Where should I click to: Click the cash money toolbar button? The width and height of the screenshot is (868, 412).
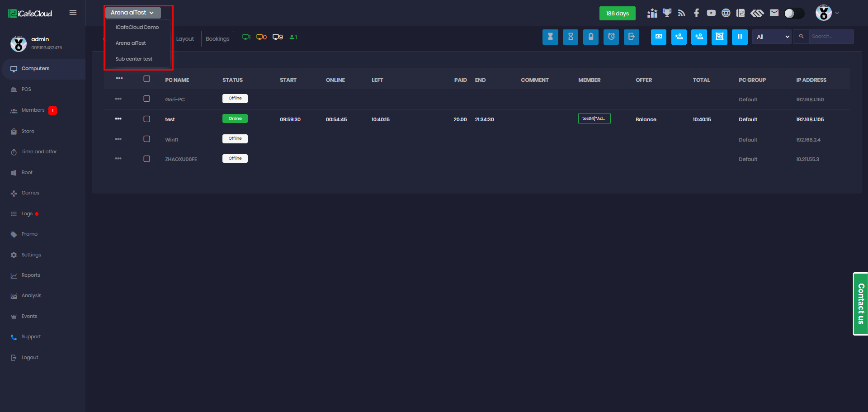pyautogui.click(x=659, y=37)
